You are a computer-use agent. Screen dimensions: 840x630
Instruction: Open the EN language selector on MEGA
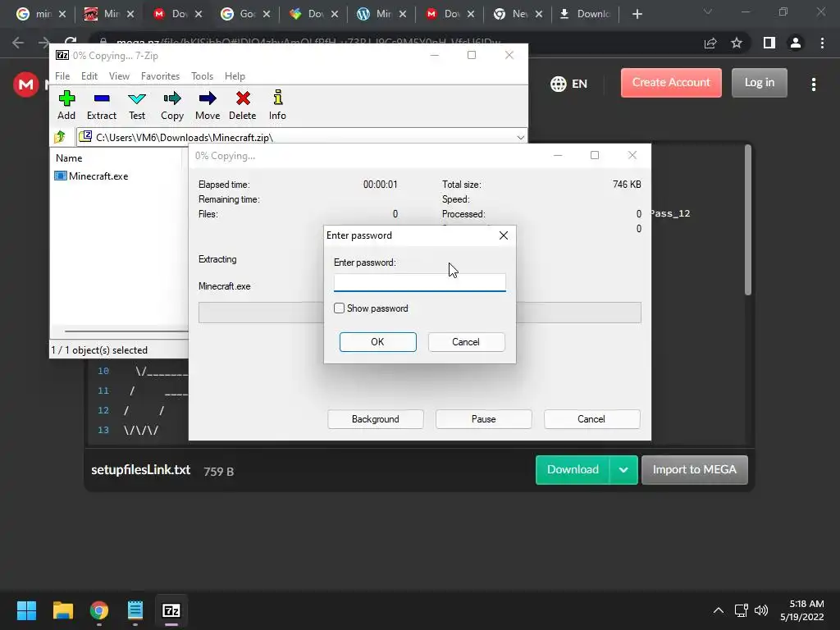tap(569, 84)
